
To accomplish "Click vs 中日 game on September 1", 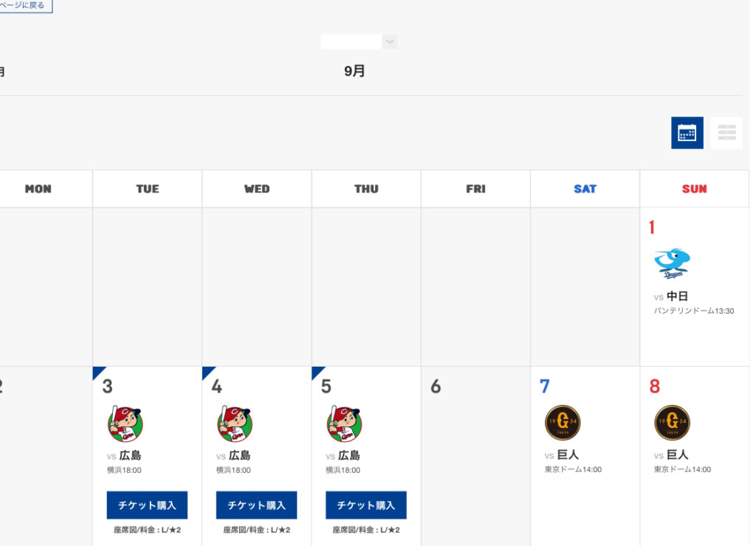I will pos(672,297).
